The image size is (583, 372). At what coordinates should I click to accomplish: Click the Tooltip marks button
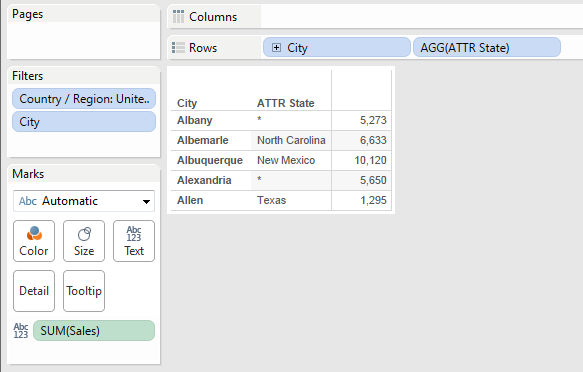click(x=84, y=291)
